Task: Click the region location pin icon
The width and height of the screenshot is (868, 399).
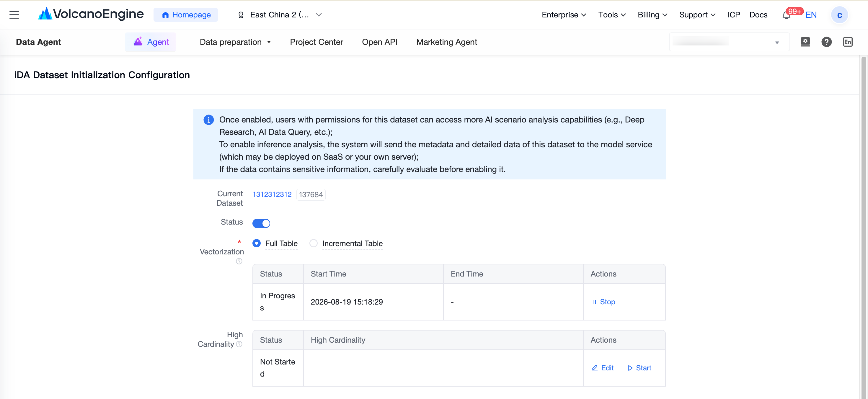Action: coord(241,15)
